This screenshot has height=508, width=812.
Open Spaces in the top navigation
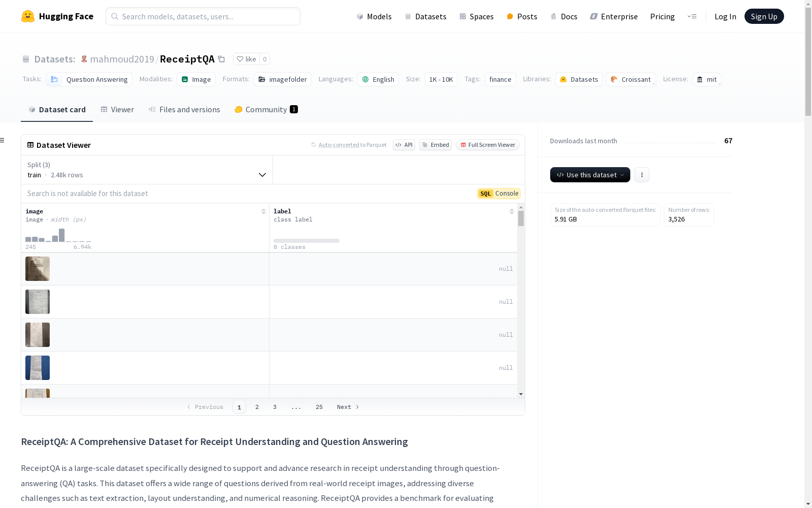click(x=476, y=16)
